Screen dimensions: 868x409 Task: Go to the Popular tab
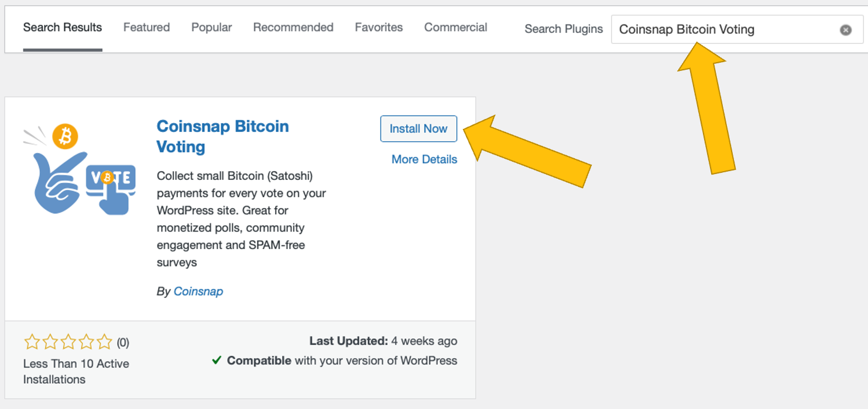[x=211, y=28]
